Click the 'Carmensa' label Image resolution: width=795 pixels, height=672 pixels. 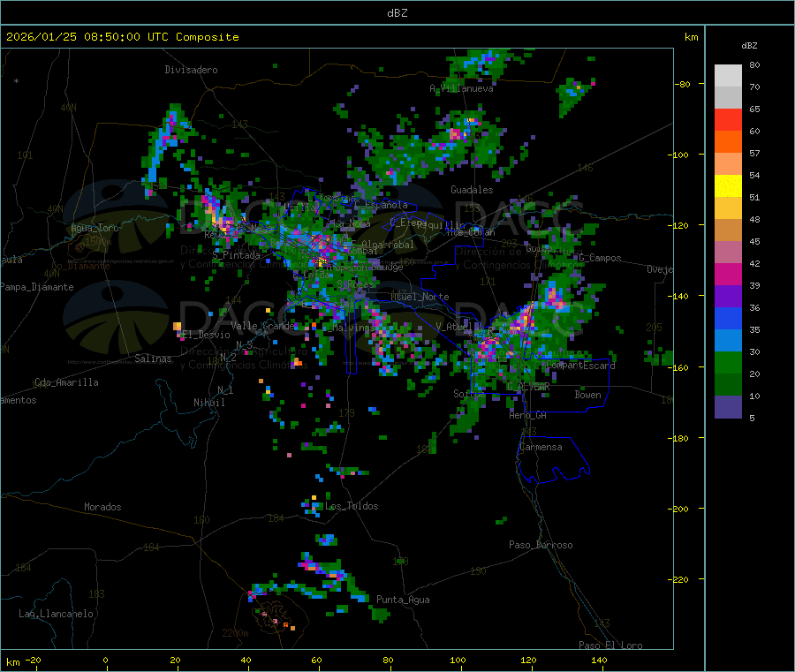[541, 447]
